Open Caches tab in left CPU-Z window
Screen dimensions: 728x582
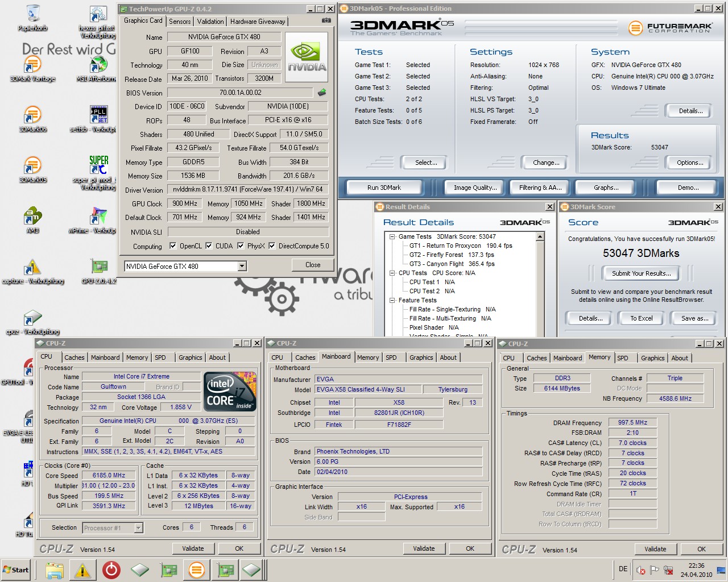coord(75,357)
